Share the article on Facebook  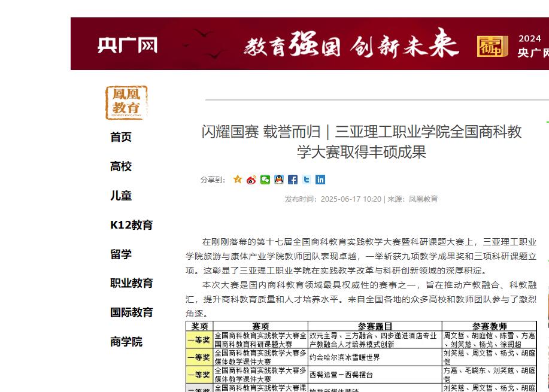click(293, 180)
